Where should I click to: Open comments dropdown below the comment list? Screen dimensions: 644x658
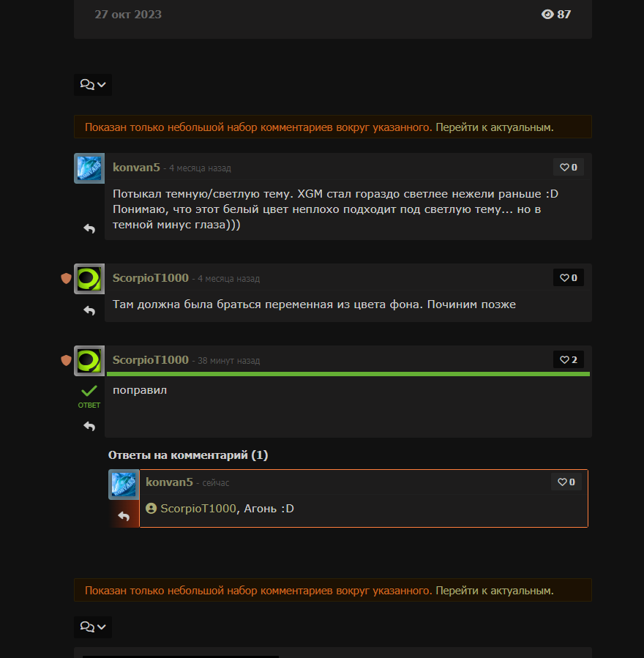[93, 627]
